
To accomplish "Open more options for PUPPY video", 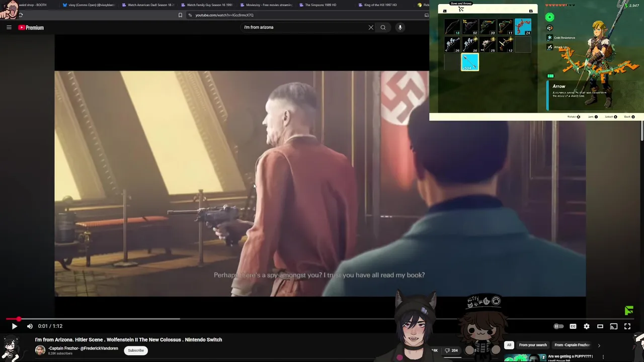I will click(x=603, y=357).
